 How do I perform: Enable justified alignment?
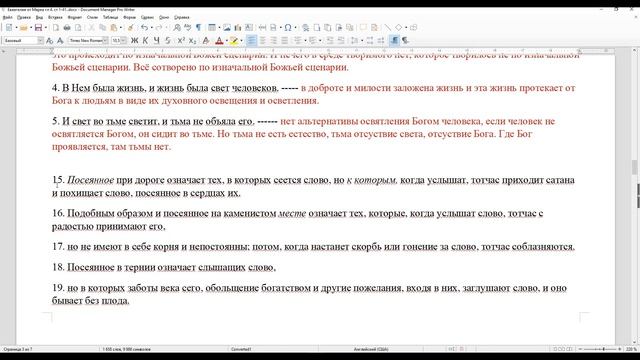coord(284,40)
